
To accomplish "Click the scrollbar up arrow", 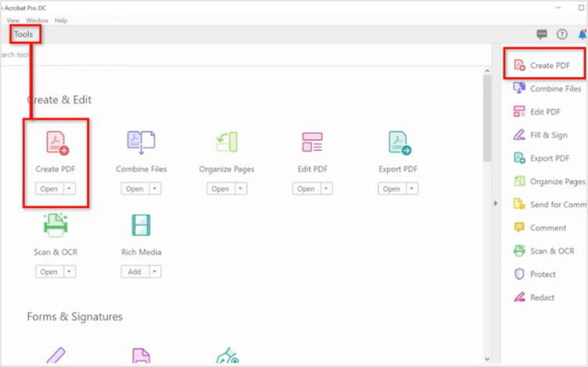I will tap(487, 71).
